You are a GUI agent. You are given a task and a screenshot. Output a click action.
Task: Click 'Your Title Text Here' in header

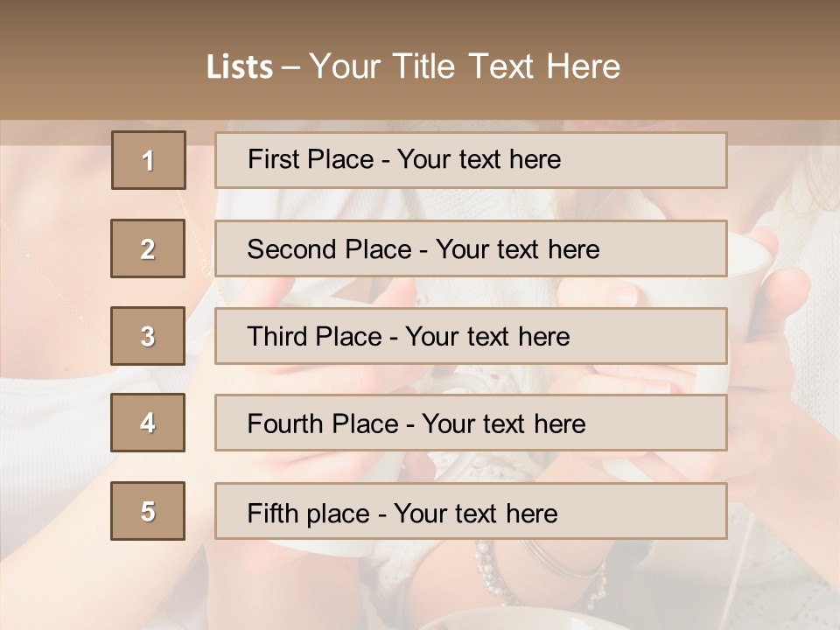tap(465, 66)
